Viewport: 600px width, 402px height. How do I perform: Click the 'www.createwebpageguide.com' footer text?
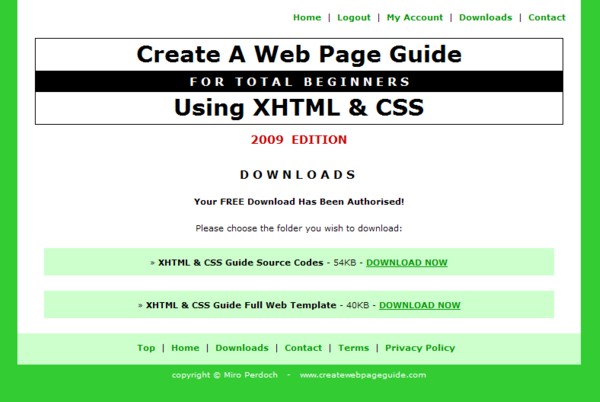click(x=363, y=375)
